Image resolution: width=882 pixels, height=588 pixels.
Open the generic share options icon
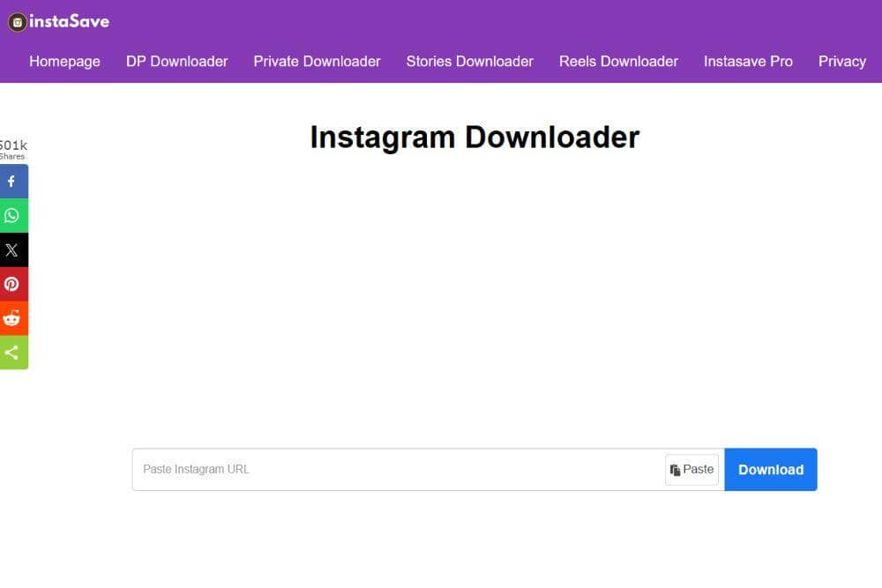[x=13, y=353]
